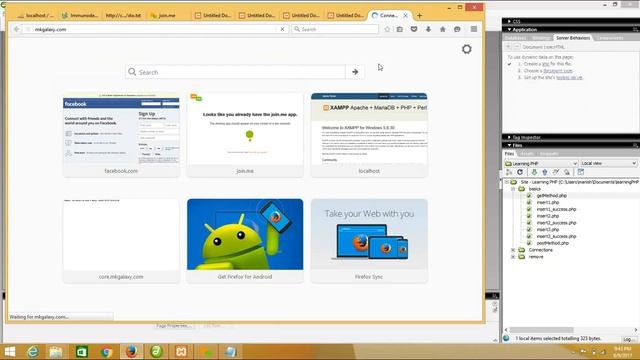This screenshot has height=360, width=640.
Task: Click the plus button in Server Behaviors
Action: click(x=509, y=47)
